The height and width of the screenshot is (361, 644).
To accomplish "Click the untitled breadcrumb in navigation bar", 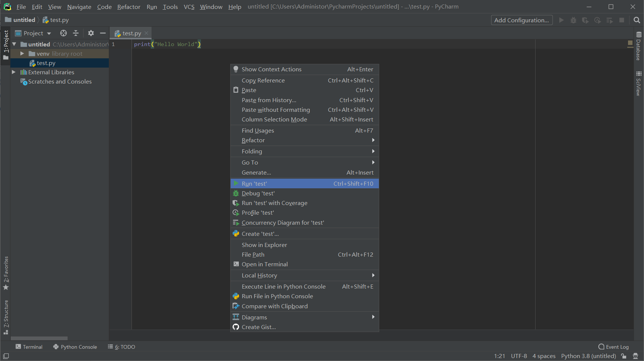I will click(x=20, y=20).
